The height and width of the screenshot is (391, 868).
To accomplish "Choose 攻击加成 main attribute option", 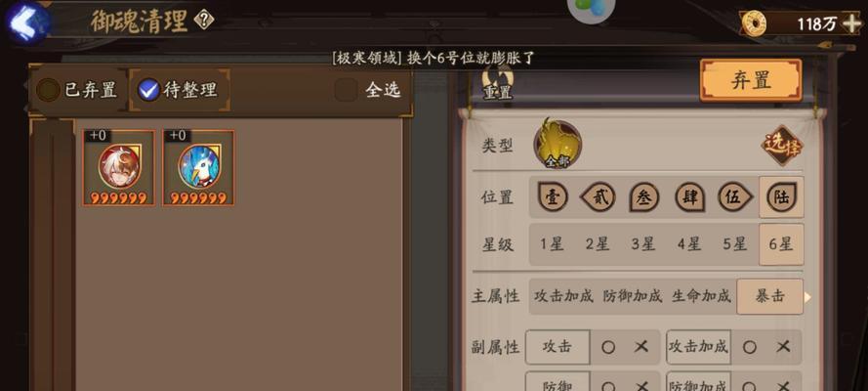I will (563, 296).
